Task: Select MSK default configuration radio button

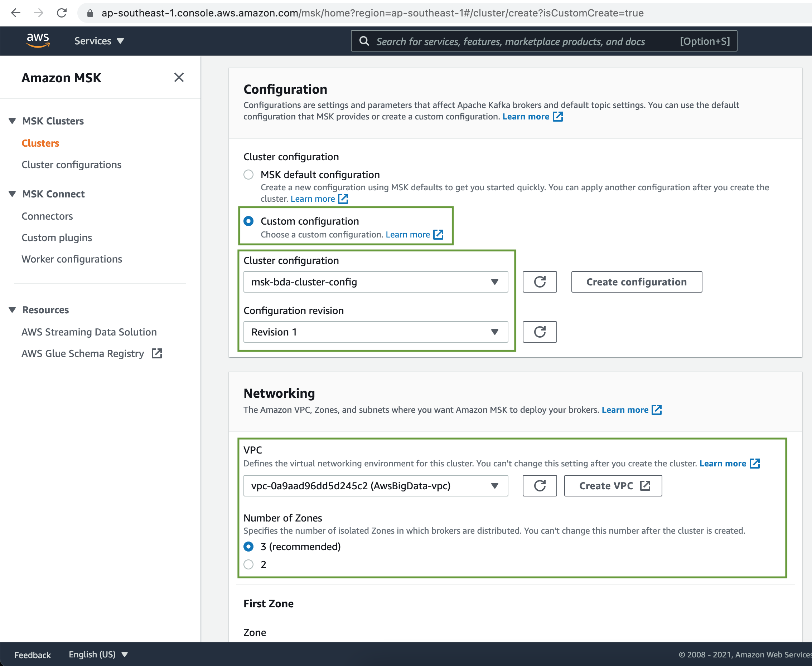Action: 249,175
